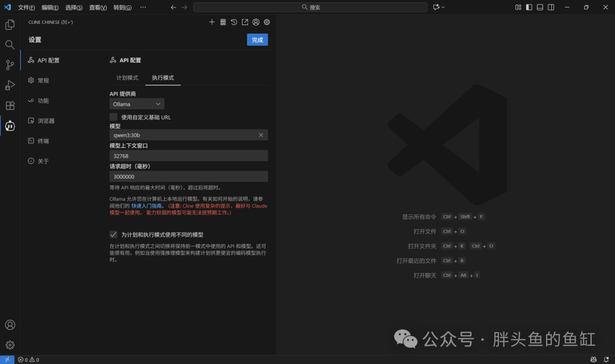Open the 查看(V) menu
The width and height of the screenshot is (615, 364).
98,7
